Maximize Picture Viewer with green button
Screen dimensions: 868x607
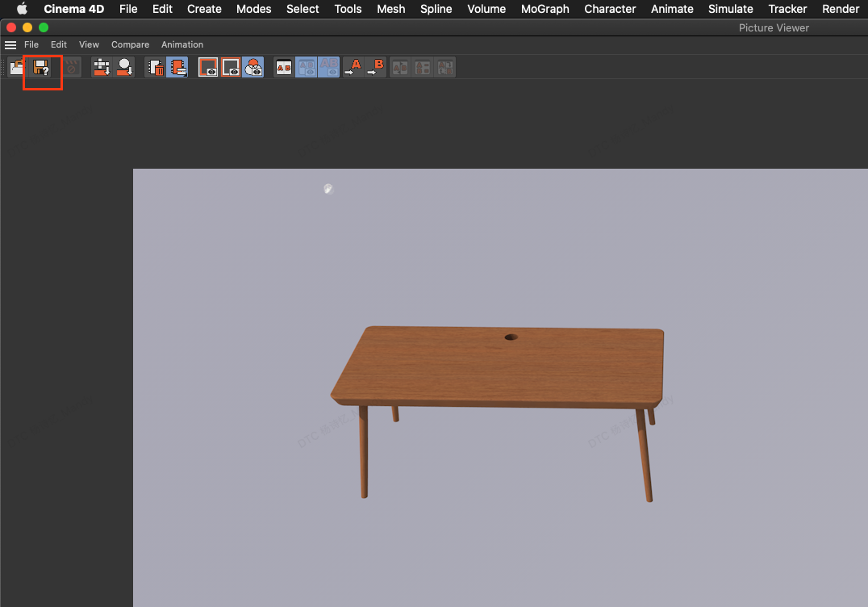(44, 27)
